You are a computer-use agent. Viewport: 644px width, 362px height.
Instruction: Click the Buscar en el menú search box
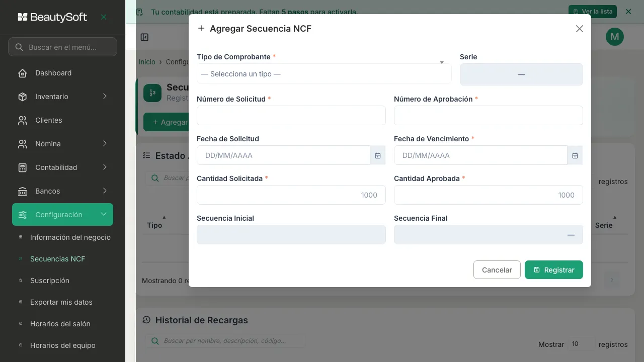62,47
